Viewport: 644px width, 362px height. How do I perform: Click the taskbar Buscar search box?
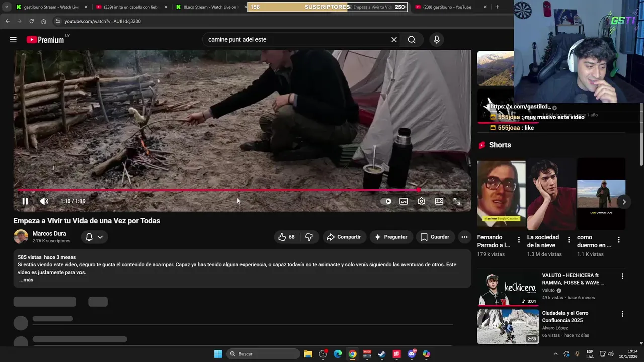[263, 354]
